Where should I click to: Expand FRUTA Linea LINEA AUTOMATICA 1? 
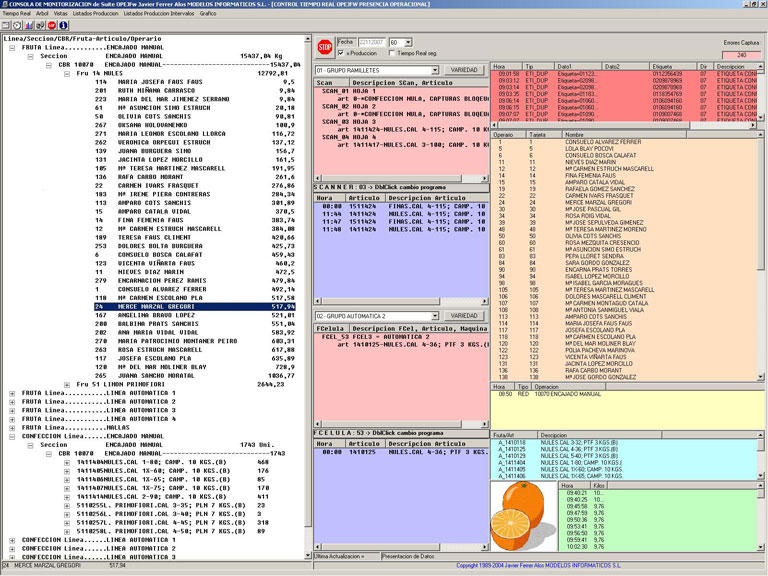tap(12, 393)
